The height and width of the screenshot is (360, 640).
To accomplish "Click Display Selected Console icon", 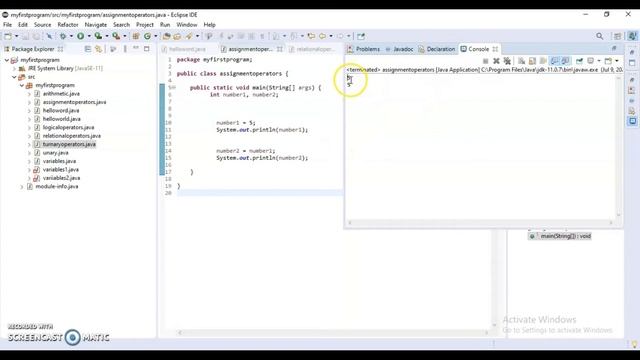I will click(x=591, y=61).
